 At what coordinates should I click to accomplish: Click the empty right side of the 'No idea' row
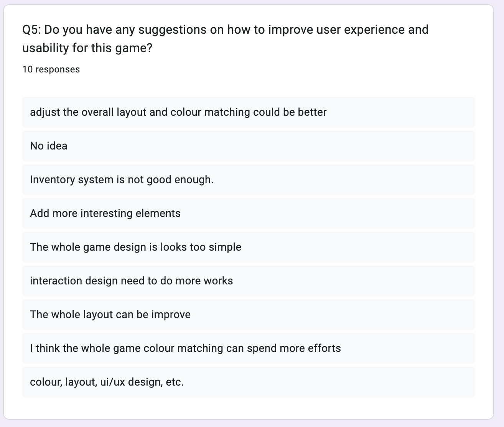[x=268, y=146]
